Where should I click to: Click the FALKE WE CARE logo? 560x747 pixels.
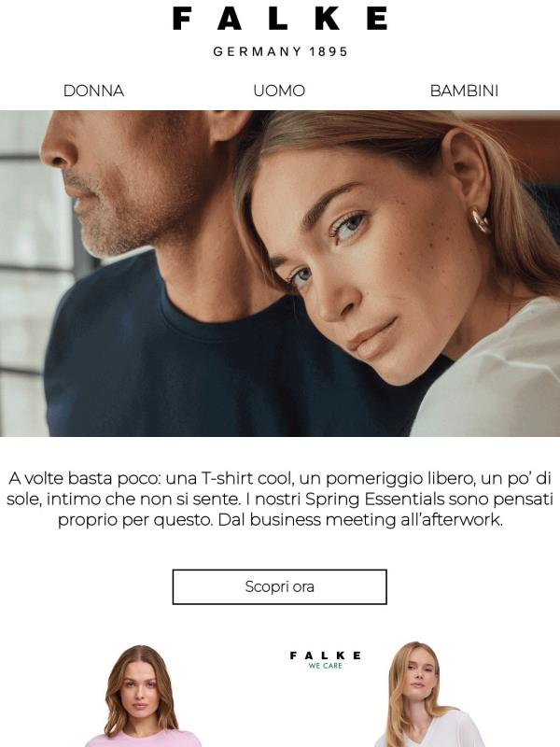pyautogui.click(x=325, y=660)
